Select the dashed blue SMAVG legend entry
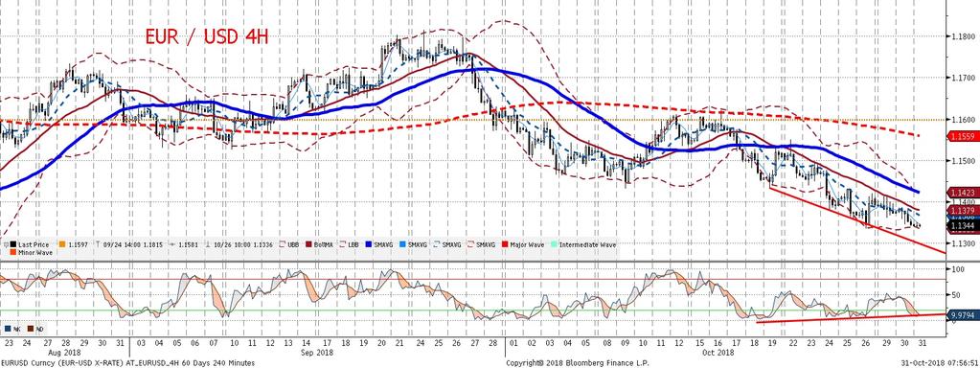Screen dimensions: 980x368 point(446,245)
